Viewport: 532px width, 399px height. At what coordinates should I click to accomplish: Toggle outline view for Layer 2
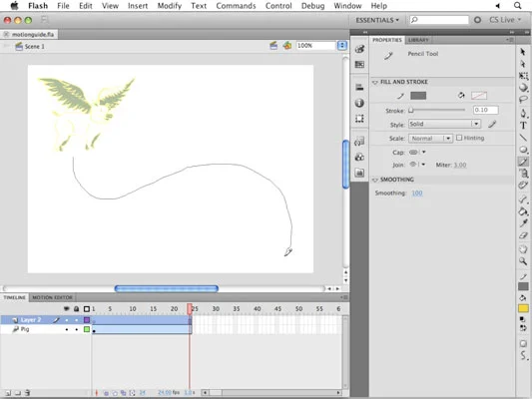87,319
